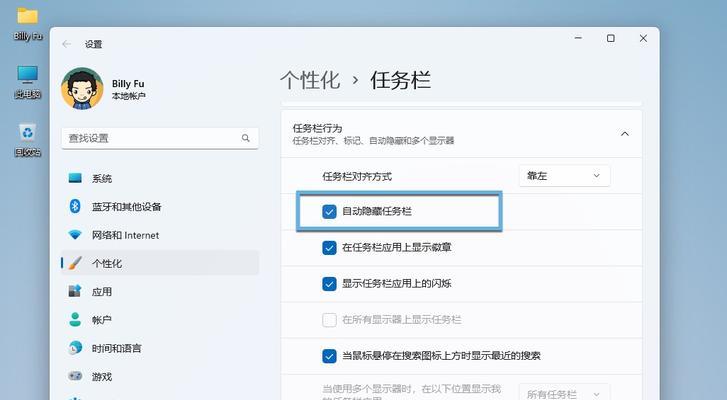Open 蓝牙和其他设备 settings category
Image resolution: width=727 pixels, height=400 pixels.
[160, 207]
